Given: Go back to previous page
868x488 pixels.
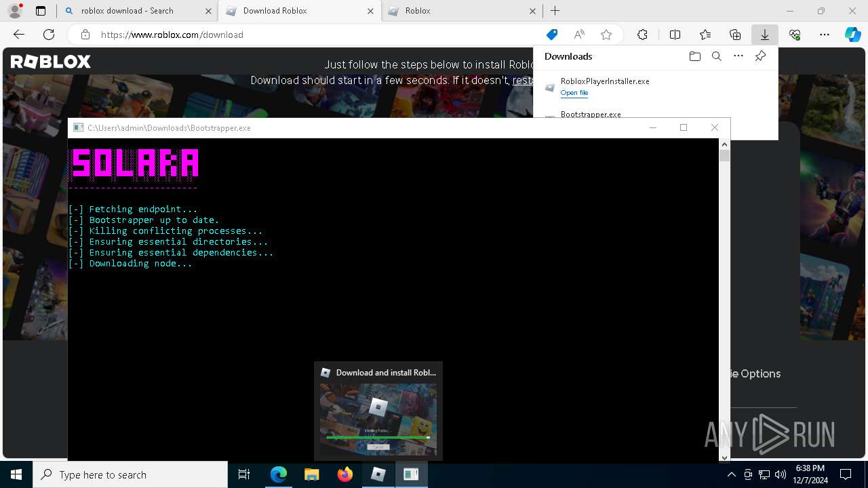Looking at the screenshot, I should tap(19, 35).
